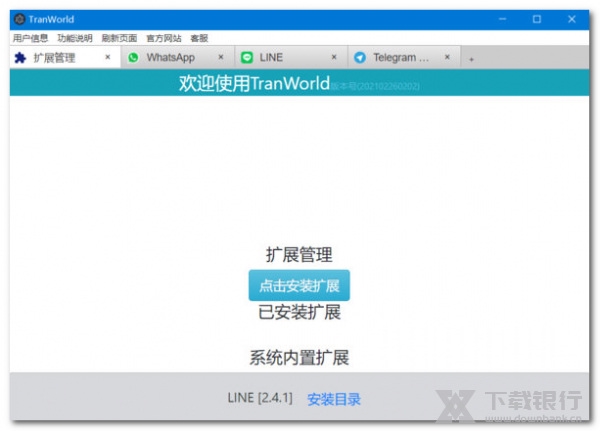Switch to the Telegram tab
The height and width of the screenshot is (431, 600).
point(404,57)
